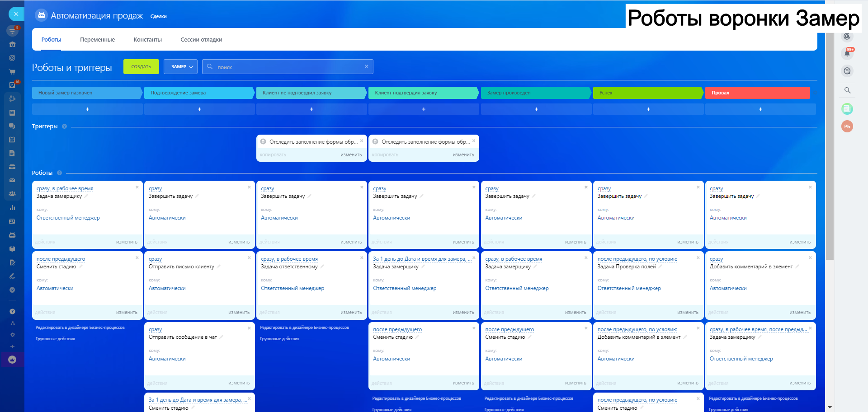Open the bar chart analytics icon
Screen dimensions: 868x412
12,207
